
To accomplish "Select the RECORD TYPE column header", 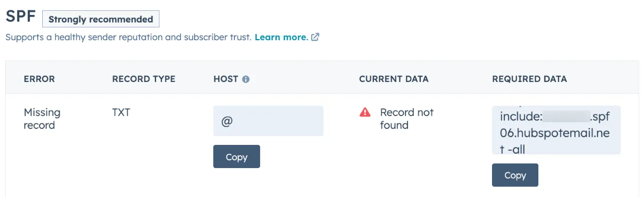I will (144, 79).
